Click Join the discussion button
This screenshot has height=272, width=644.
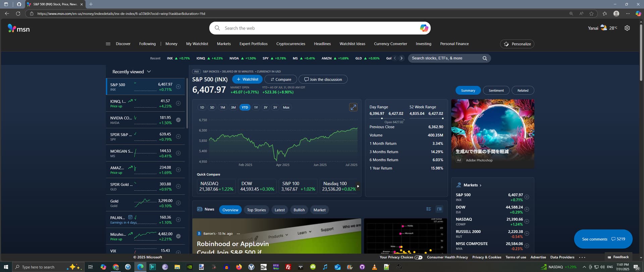point(323,79)
